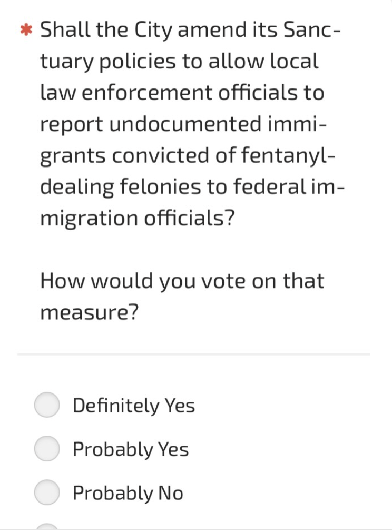Click the "Probably Yes" label text

pyautogui.click(x=131, y=450)
